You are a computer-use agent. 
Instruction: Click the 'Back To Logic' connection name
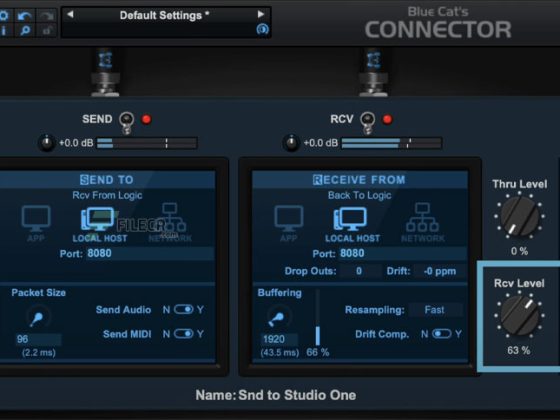click(360, 195)
